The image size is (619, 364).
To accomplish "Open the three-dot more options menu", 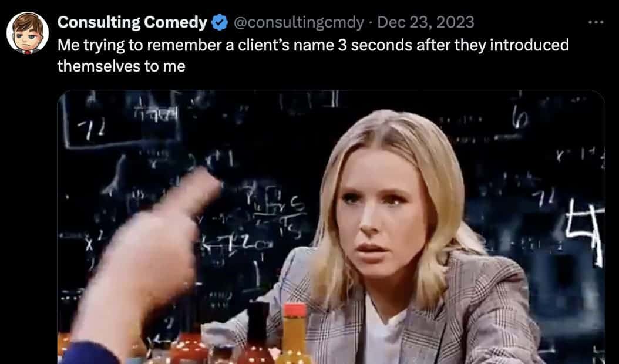I will 596,22.
